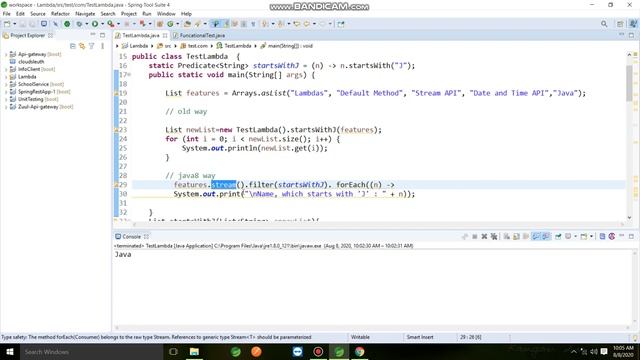Click TestLambda class in the breadcrumb
This screenshot has height=360, width=640.
(238, 46)
